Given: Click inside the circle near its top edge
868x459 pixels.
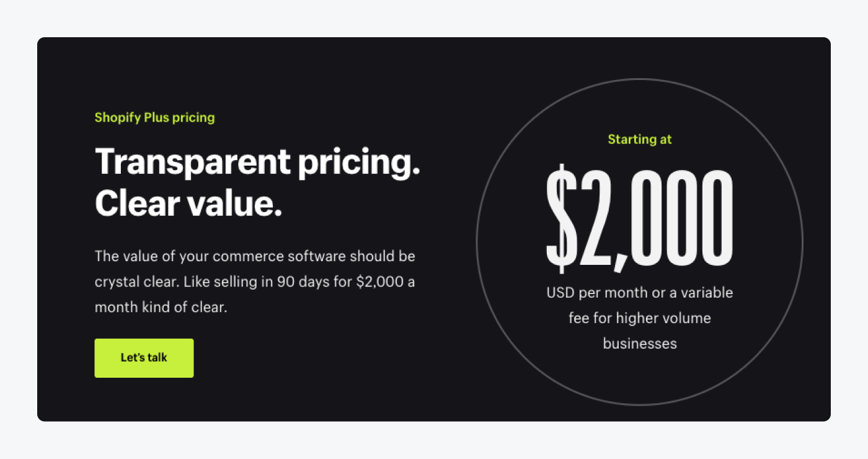Looking at the screenshot, I should (x=639, y=93).
